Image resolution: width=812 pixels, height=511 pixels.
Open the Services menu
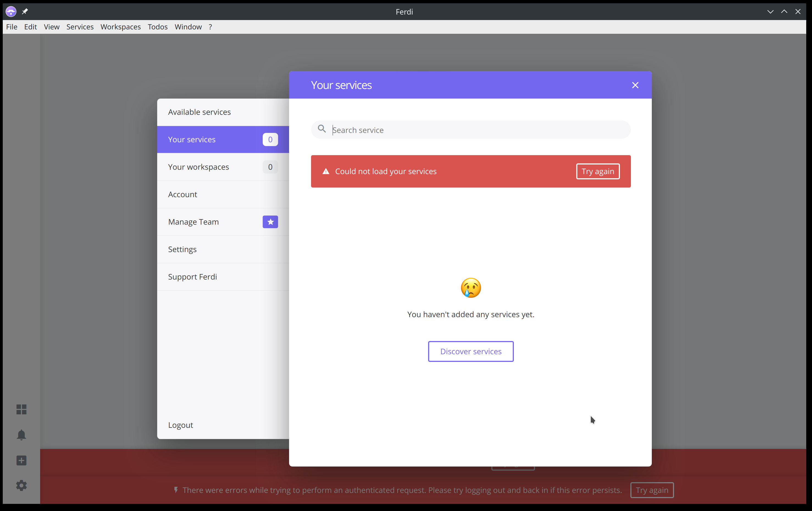click(80, 27)
